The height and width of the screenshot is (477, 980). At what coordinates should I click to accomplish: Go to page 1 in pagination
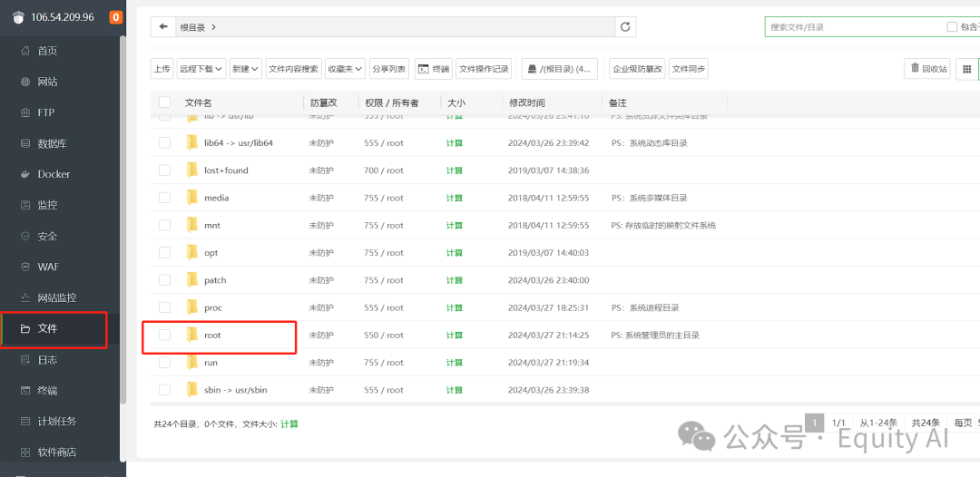(814, 423)
